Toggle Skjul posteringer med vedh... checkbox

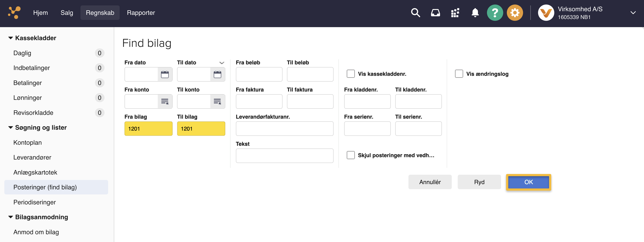[x=351, y=155]
